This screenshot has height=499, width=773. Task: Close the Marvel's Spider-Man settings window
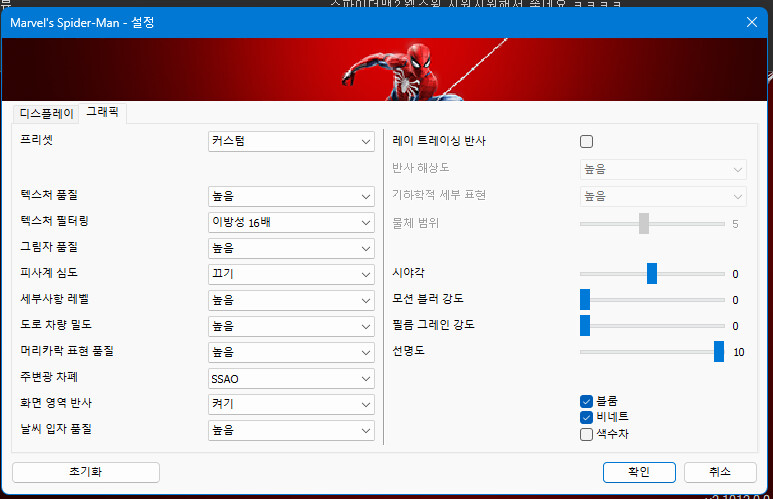coord(752,22)
